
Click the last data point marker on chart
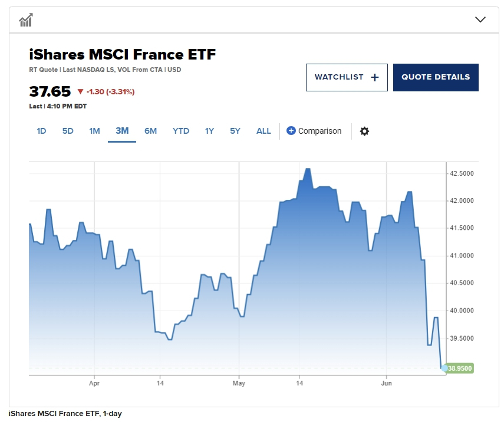(444, 368)
